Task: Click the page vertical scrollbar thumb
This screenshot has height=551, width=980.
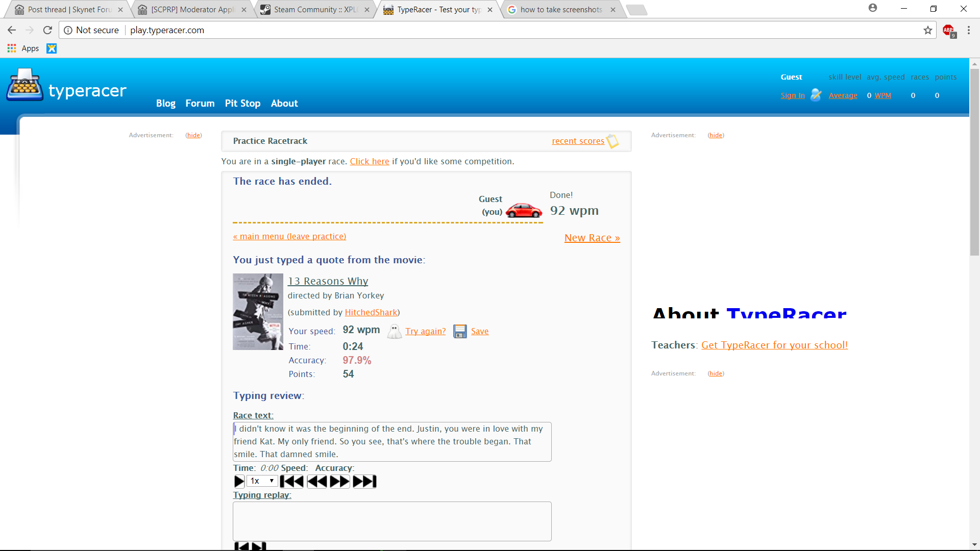Action: 974,163
